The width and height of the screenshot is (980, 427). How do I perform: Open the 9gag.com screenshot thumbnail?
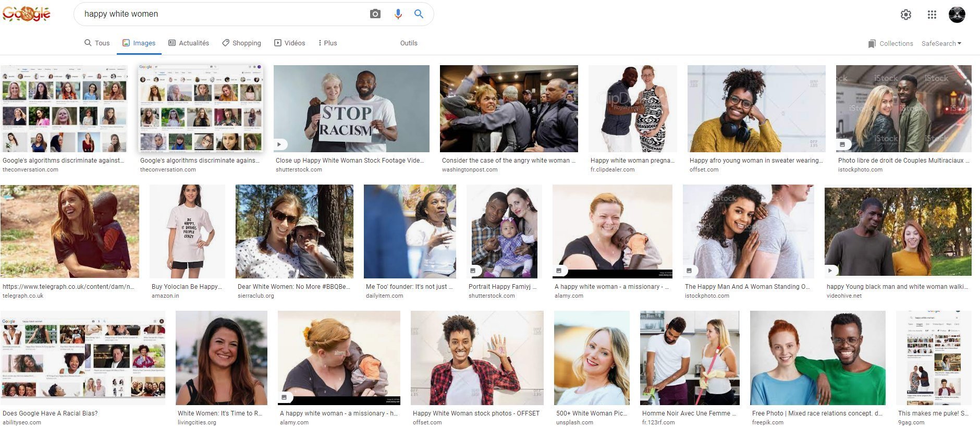[x=934, y=358]
